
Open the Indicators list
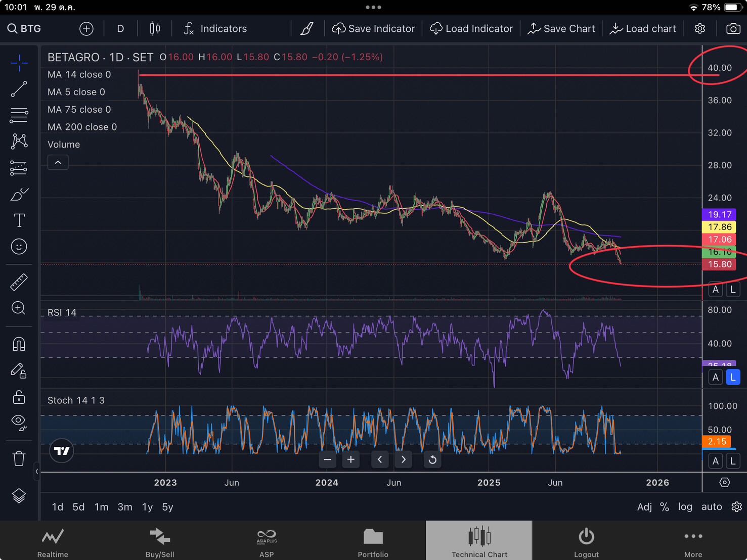(215, 29)
